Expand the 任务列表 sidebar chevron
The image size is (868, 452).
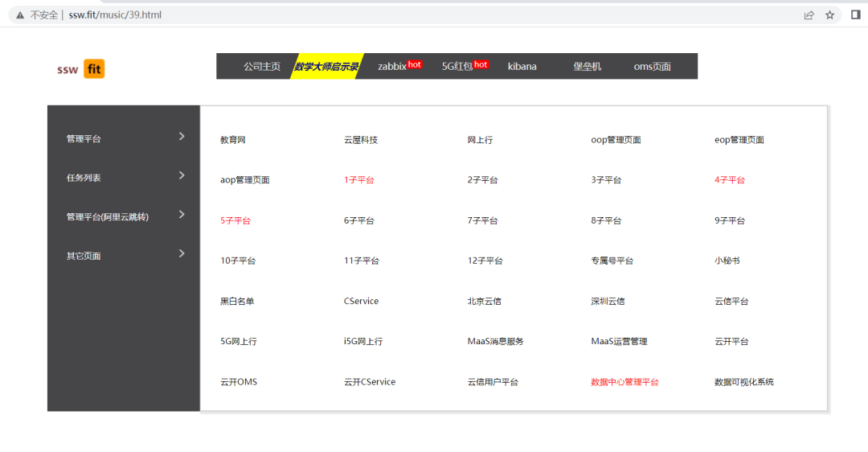click(182, 175)
